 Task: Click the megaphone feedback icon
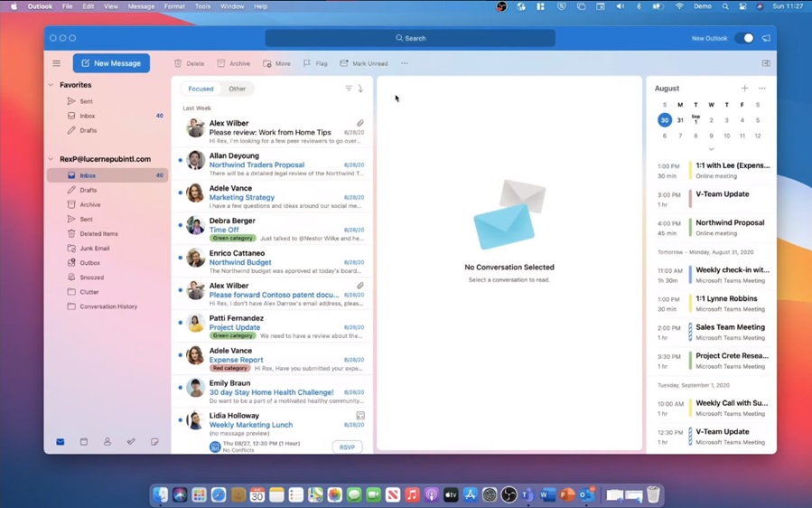click(766, 38)
